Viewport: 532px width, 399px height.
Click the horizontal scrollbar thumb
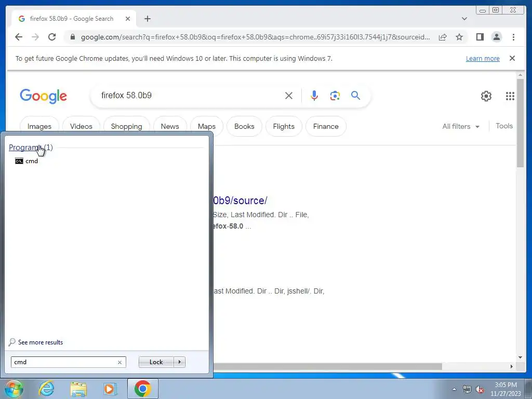point(327,366)
